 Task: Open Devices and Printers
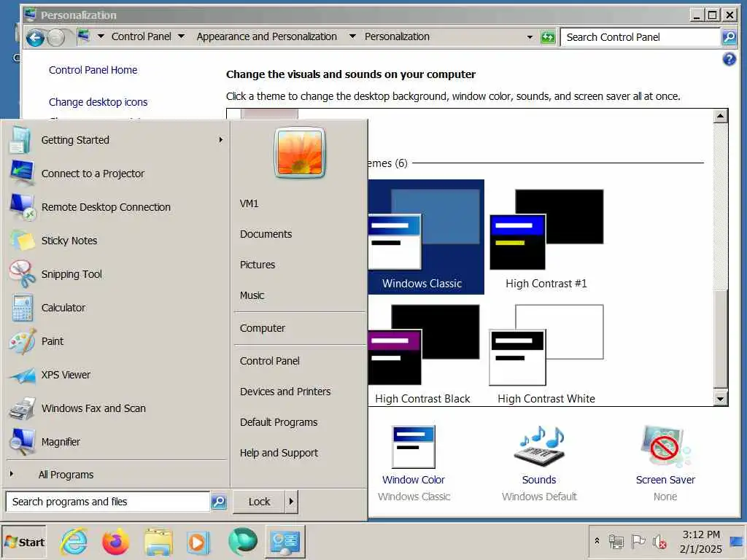[300, 392]
